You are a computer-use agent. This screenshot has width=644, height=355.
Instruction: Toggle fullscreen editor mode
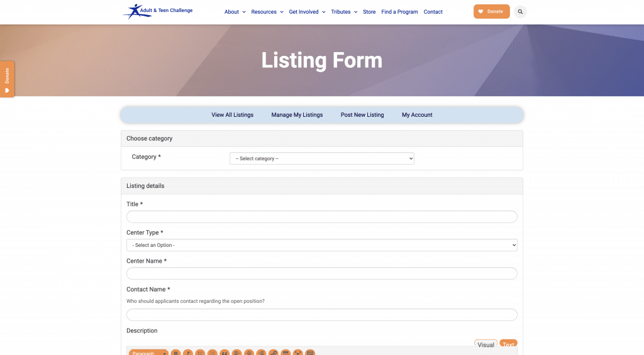coord(297,352)
